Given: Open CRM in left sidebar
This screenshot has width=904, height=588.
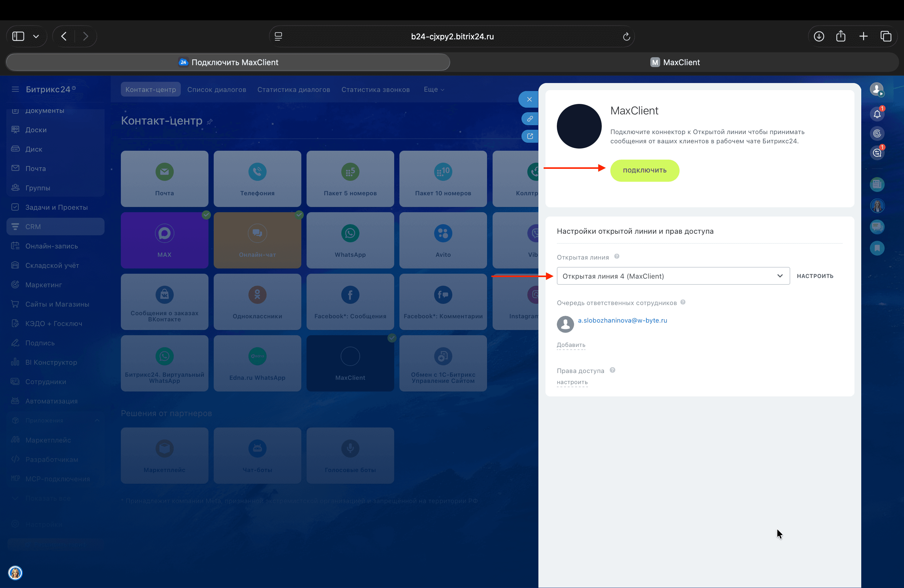Looking at the screenshot, I should click(x=55, y=227).
